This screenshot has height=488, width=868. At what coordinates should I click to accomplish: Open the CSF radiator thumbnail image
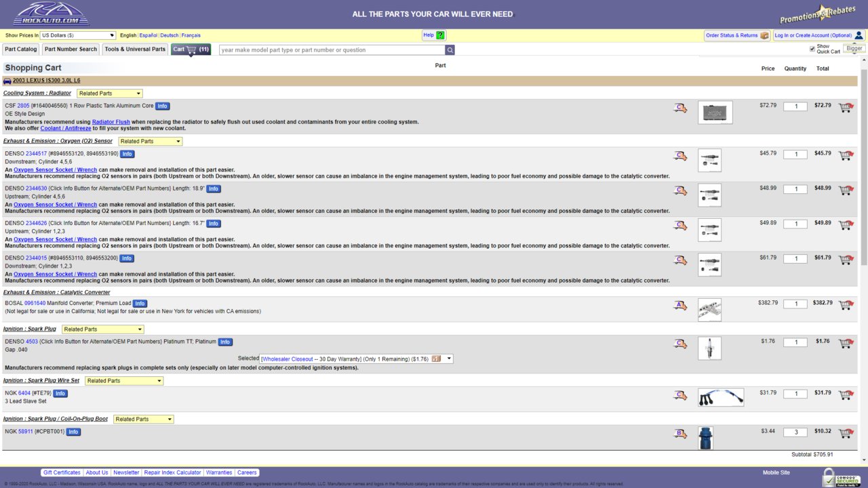click(715, 113)
